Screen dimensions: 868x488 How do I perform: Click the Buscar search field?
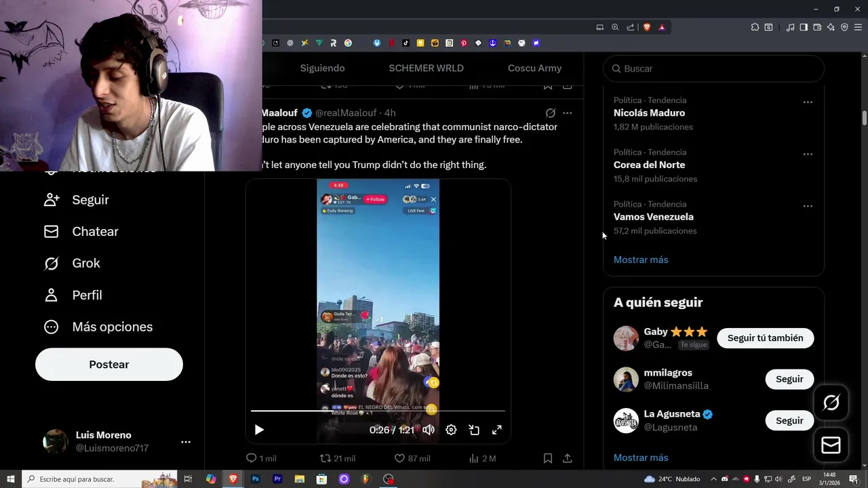pos(713,68)
